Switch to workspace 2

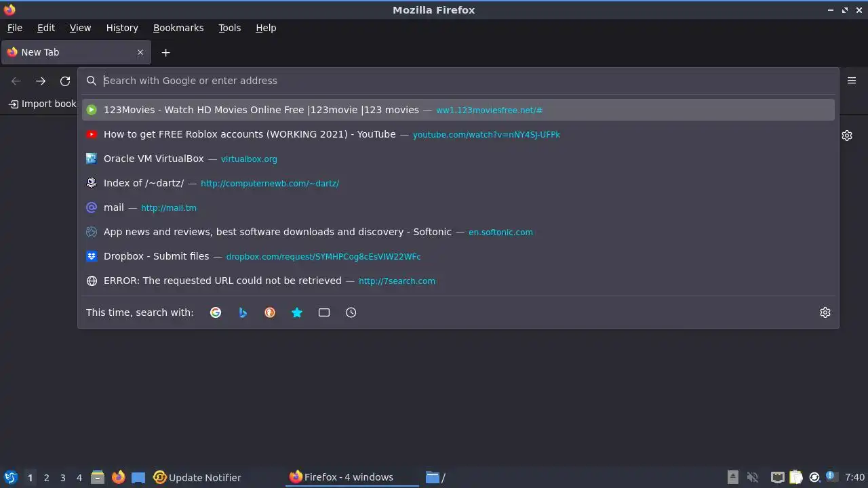(46, 478)
